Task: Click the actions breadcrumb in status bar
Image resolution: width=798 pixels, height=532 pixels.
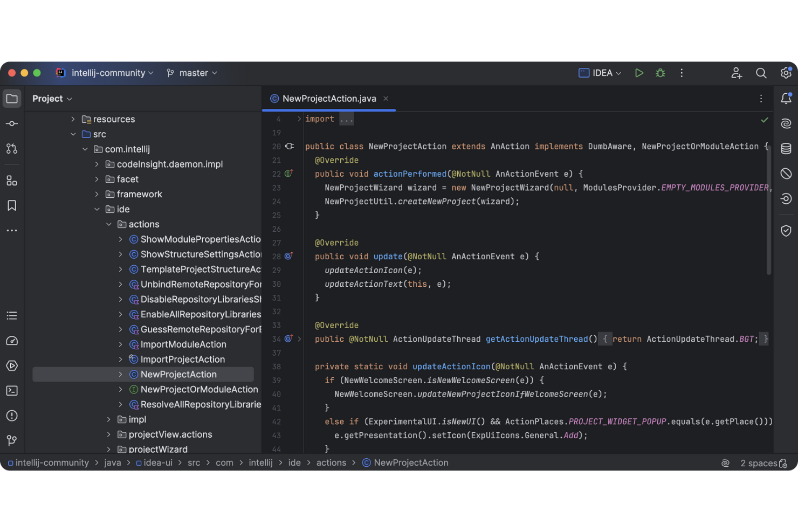Action: (x=331, y=462)
